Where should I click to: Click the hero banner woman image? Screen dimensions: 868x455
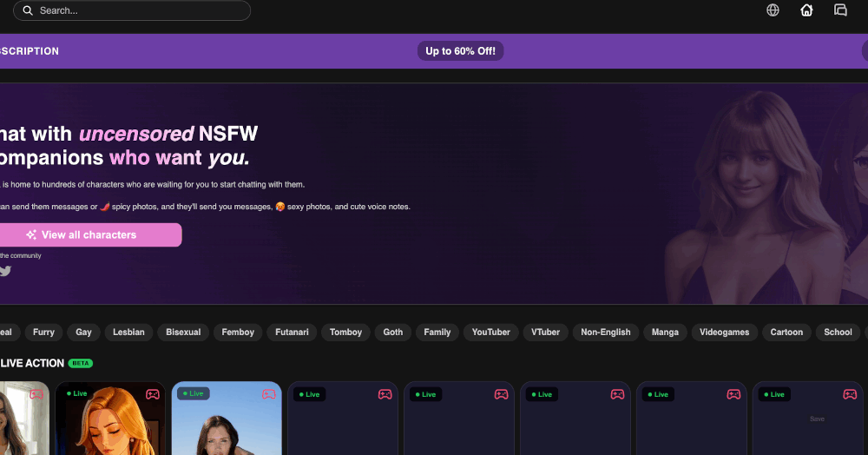759,196
